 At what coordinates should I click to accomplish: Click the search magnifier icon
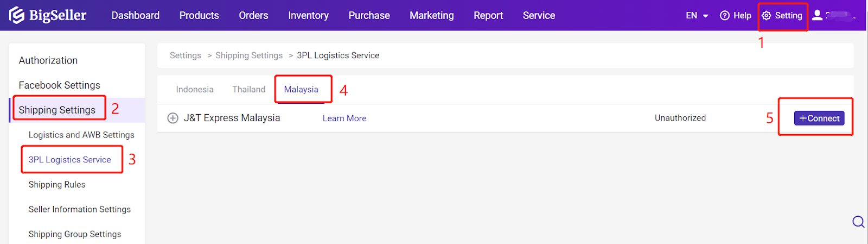tap(858, 222)
